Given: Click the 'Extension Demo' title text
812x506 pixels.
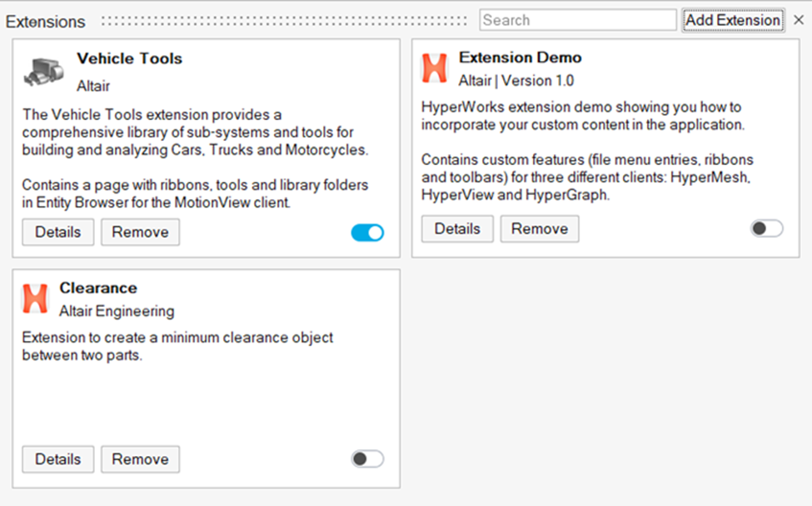Looking at the screenshot, I should tap(520, 57).
